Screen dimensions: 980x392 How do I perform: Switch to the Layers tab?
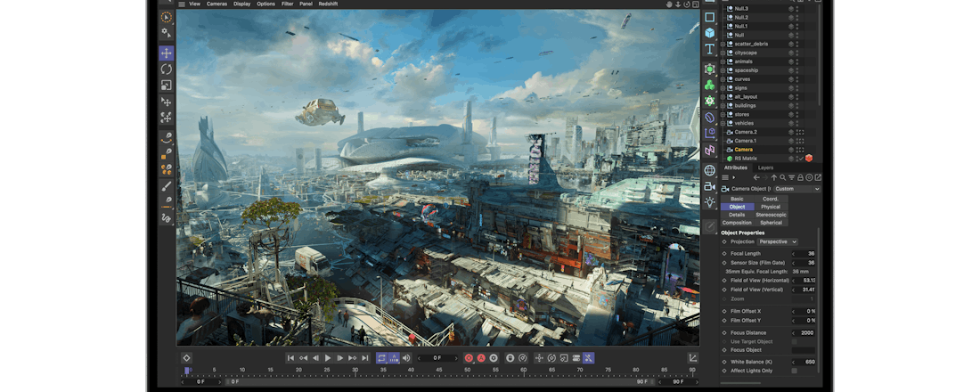[765, 167]
